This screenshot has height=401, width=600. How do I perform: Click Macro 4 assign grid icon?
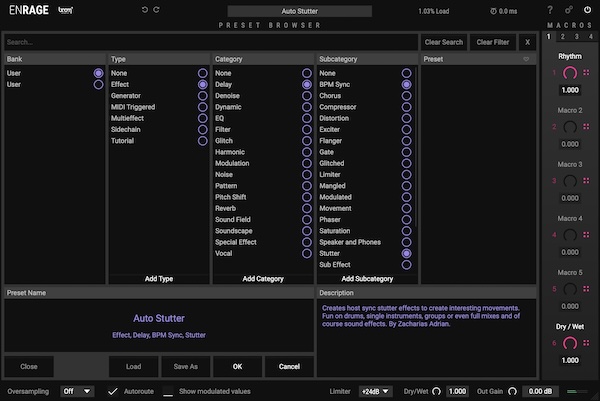click(586, 235)
